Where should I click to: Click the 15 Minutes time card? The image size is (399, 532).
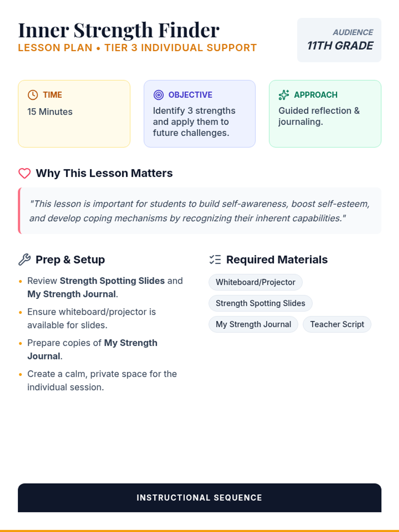[74, 114]
